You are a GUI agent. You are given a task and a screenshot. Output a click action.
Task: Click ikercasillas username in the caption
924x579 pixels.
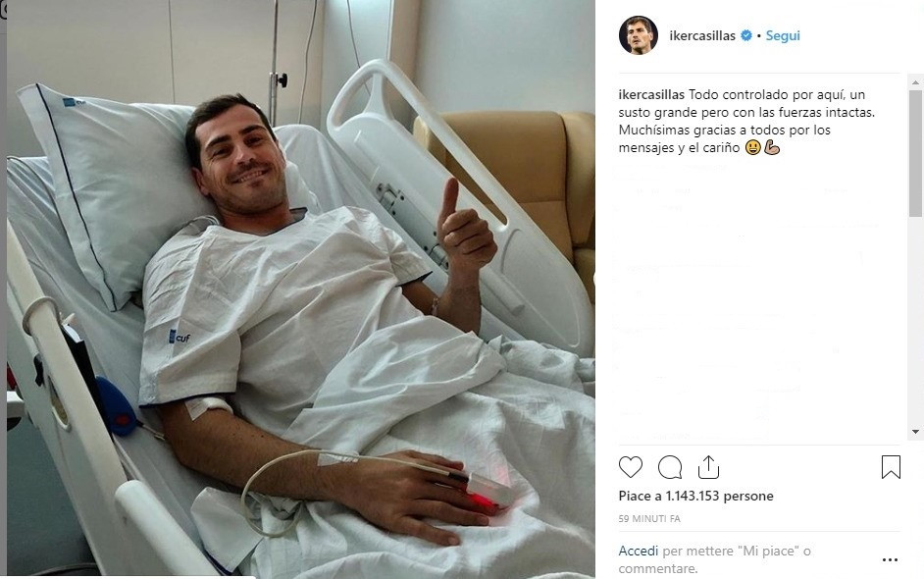(x=651, y=94)
